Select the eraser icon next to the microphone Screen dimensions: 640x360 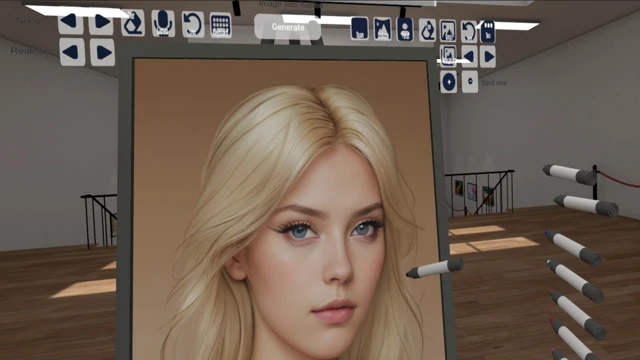(x=133, y=23)
